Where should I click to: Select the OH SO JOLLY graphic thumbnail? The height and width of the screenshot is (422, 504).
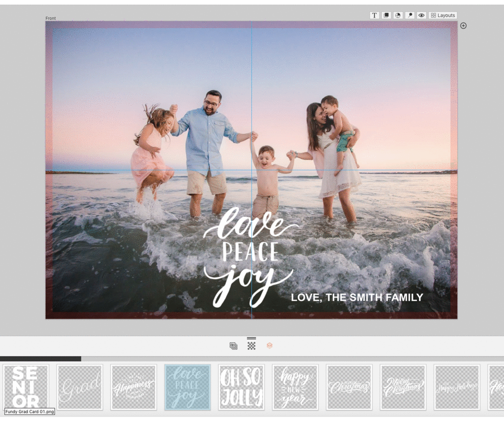tap(241, 387)
